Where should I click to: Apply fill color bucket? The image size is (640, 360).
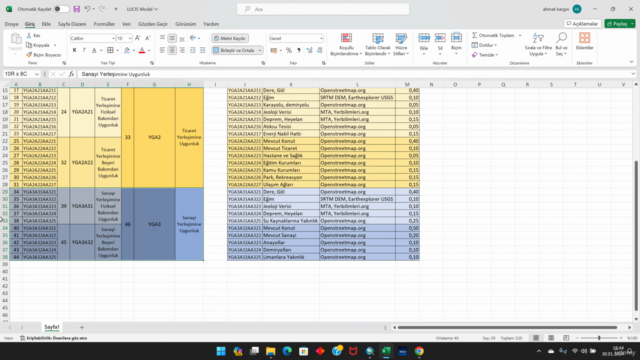pyautogui.click(x=127, y=50)
